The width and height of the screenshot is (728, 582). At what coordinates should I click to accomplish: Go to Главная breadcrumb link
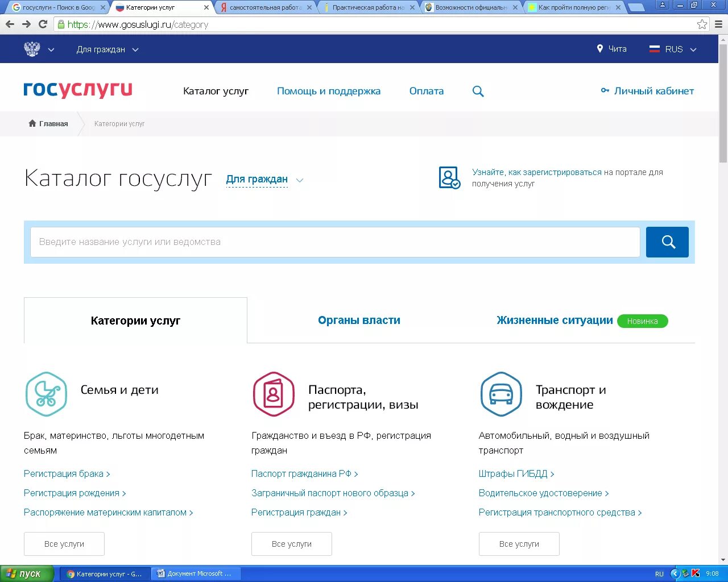(53, 123)
